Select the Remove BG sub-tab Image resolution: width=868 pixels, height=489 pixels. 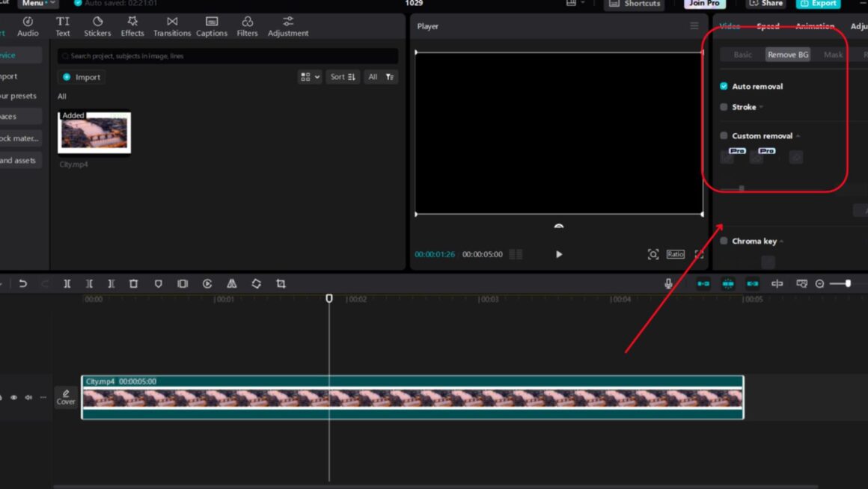(788, 55)
